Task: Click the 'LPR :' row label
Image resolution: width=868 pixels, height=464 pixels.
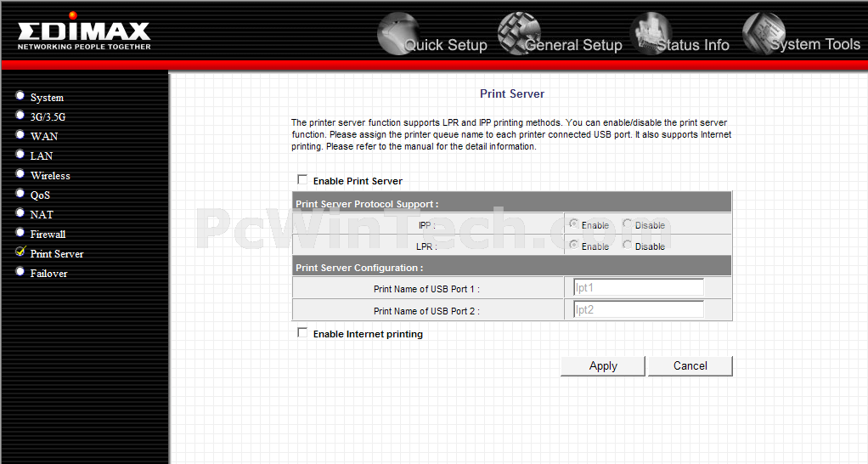Action: click(426, 246)
